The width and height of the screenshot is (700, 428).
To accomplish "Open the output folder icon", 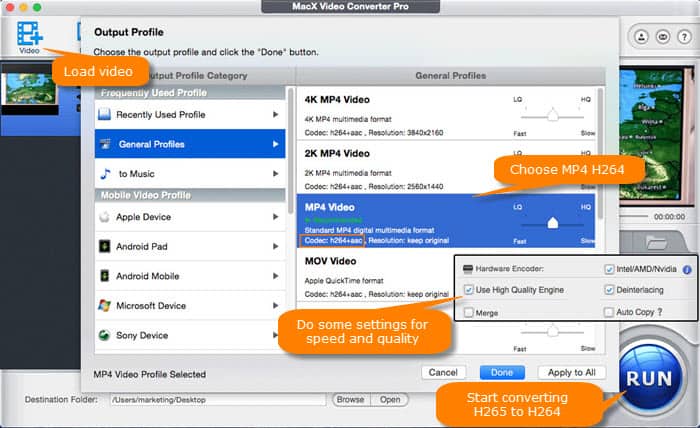I will click(x=657, y=243).
